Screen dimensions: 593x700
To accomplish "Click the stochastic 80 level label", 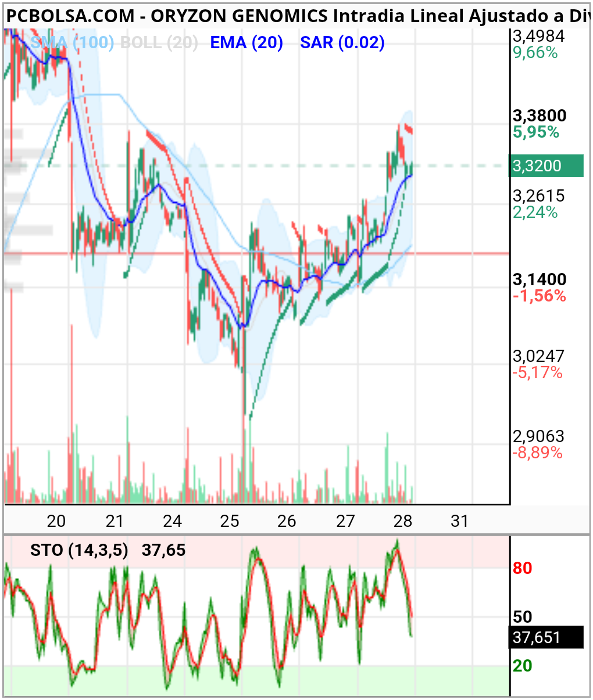I will 523,568.
